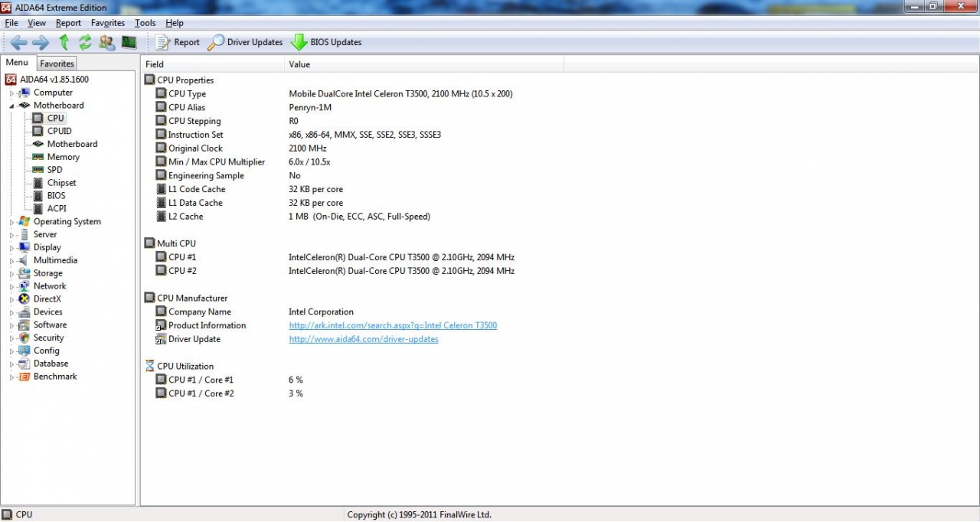Click the CPU Utilization hourglass icon
The width and height of the screenshot is (980, 522).
(x=149, y=366)
